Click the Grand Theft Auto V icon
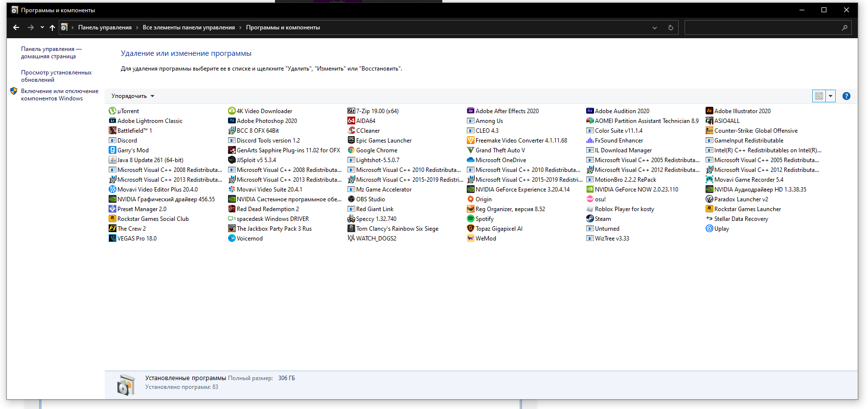This screenshot has width=868, height=409. click(x=471, y=150)
